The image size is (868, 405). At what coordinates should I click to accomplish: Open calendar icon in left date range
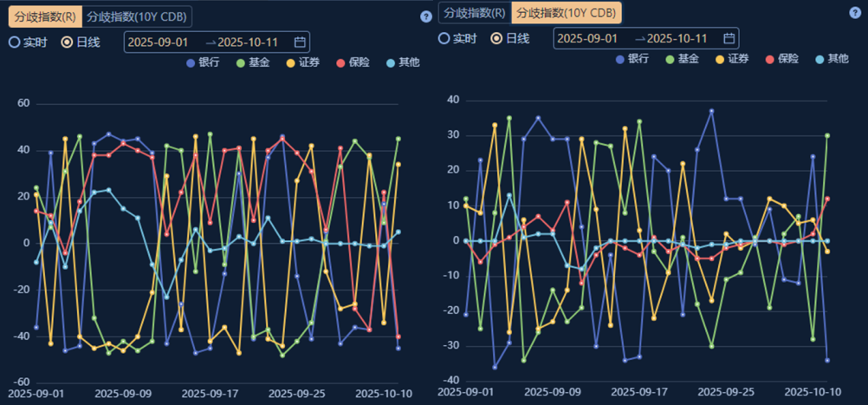pos(300,42)
